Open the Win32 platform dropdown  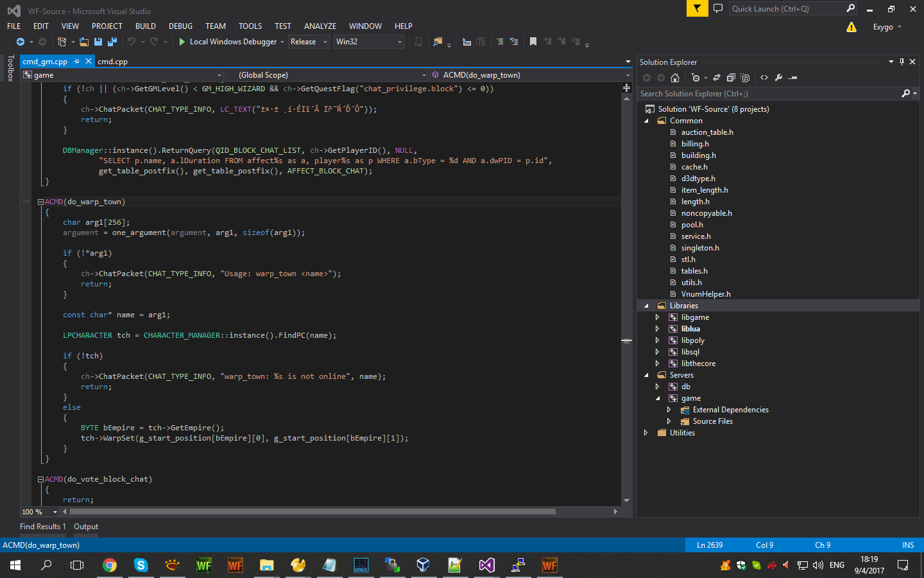click(369, 42)
